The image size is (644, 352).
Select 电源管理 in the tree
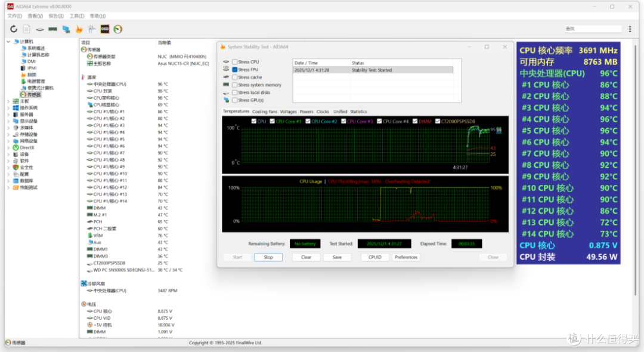point(36,81)
